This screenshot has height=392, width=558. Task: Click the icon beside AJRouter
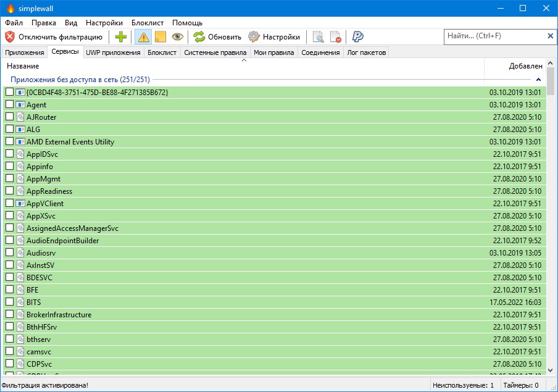click(x=20, y=117)
